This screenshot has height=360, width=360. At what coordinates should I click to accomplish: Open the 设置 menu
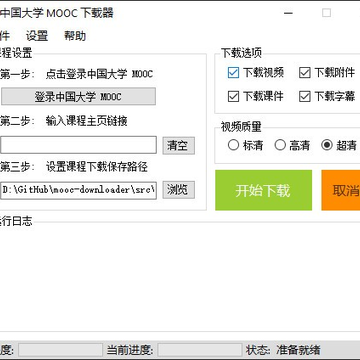point(37,36)
